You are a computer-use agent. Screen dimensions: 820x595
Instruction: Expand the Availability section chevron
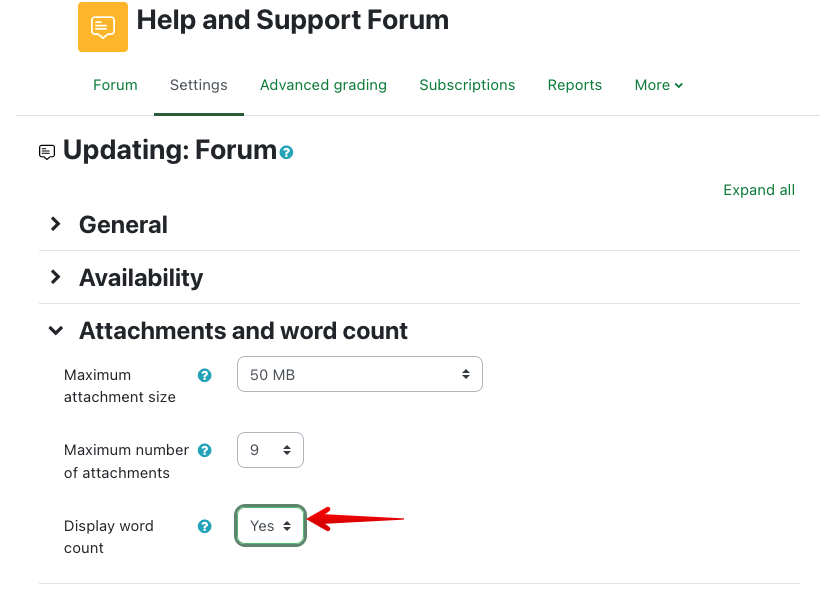coord(56,277)
